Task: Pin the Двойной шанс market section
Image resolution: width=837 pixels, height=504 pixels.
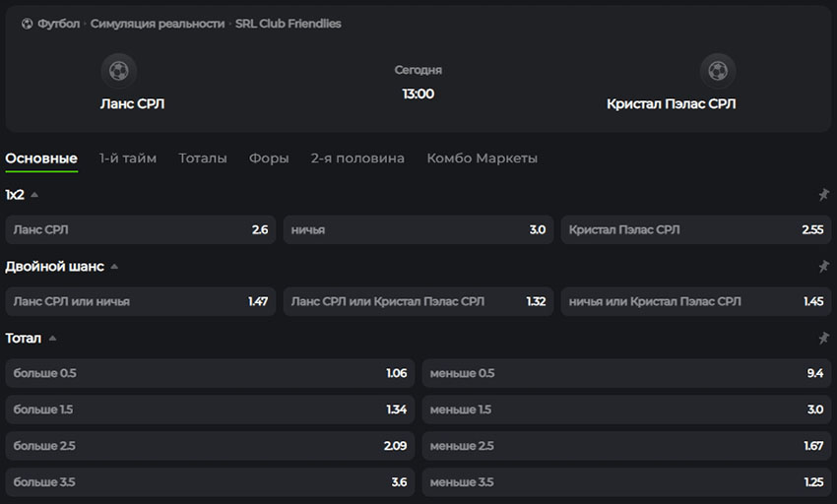Action: [823, 267]
